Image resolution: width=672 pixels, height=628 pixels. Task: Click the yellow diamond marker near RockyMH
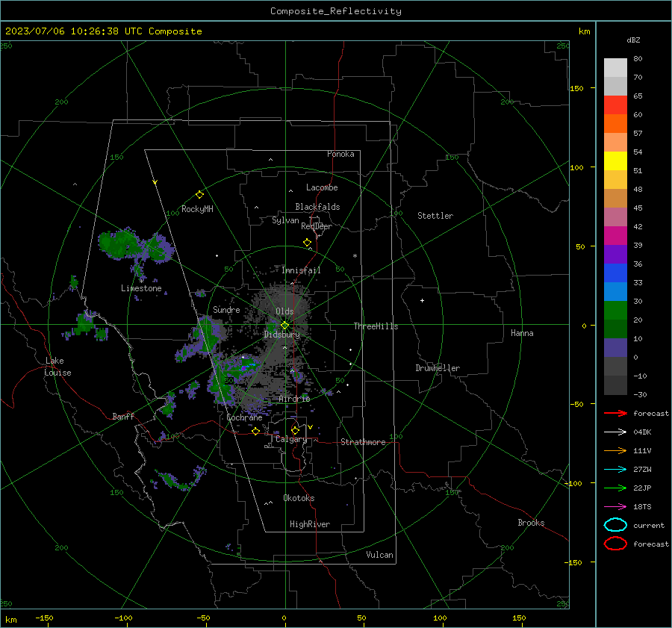coord(199,195)
